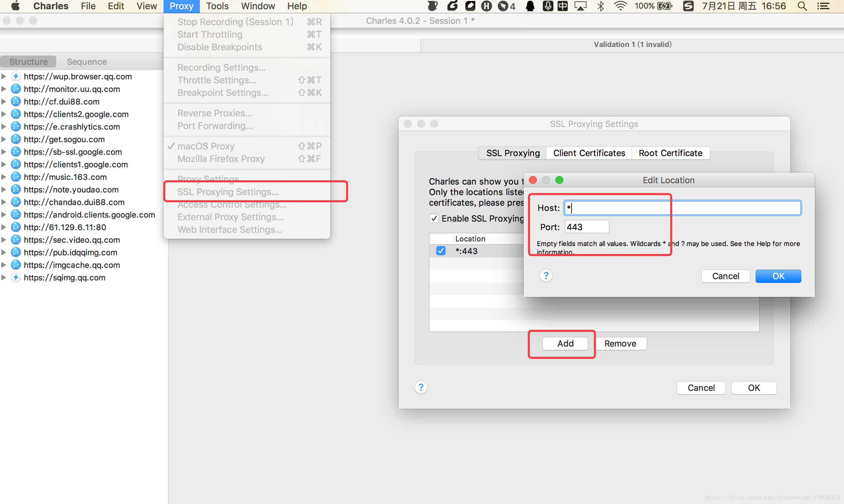Select the Structure tab
Screen dimensions: 844x504
[28, 62]
